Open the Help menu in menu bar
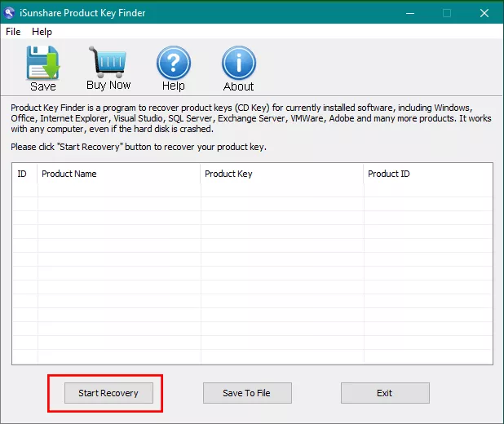Image resolution: width=504 pixels, height=424 pixels. (42, 32)
